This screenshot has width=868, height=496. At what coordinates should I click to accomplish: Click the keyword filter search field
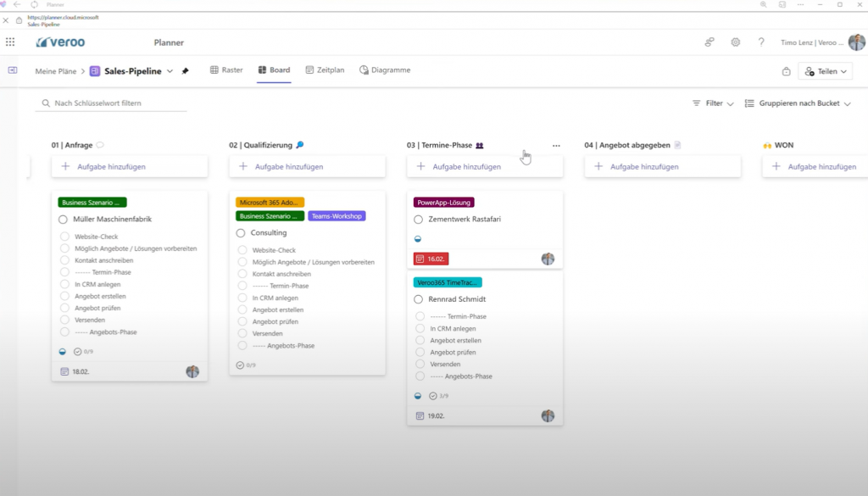(x=110, y=103)
